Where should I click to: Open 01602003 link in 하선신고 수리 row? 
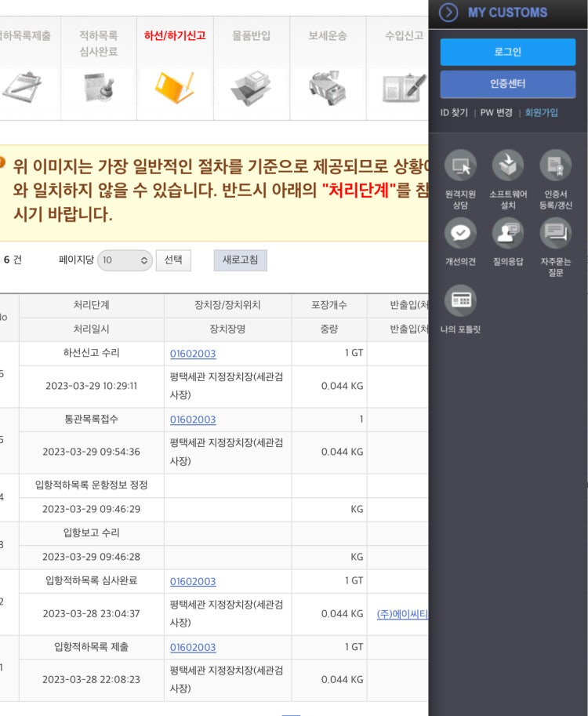[193, 354]
